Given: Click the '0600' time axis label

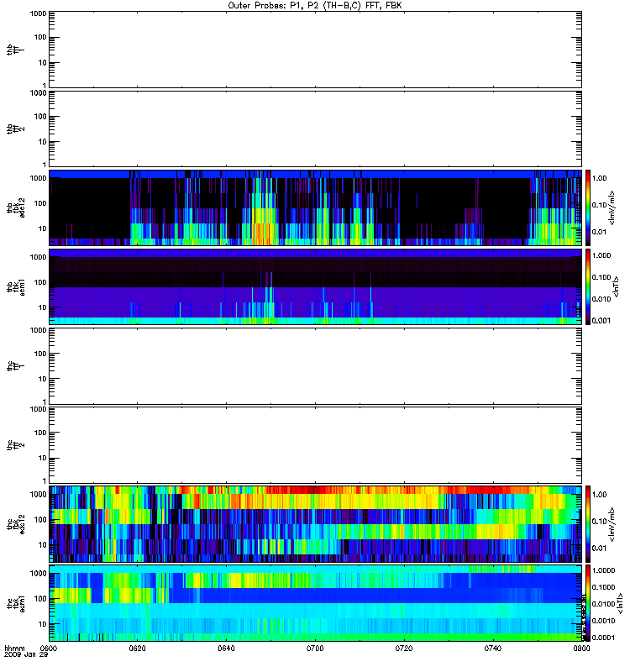Looking at the screenshot, I should pos(49,648).
